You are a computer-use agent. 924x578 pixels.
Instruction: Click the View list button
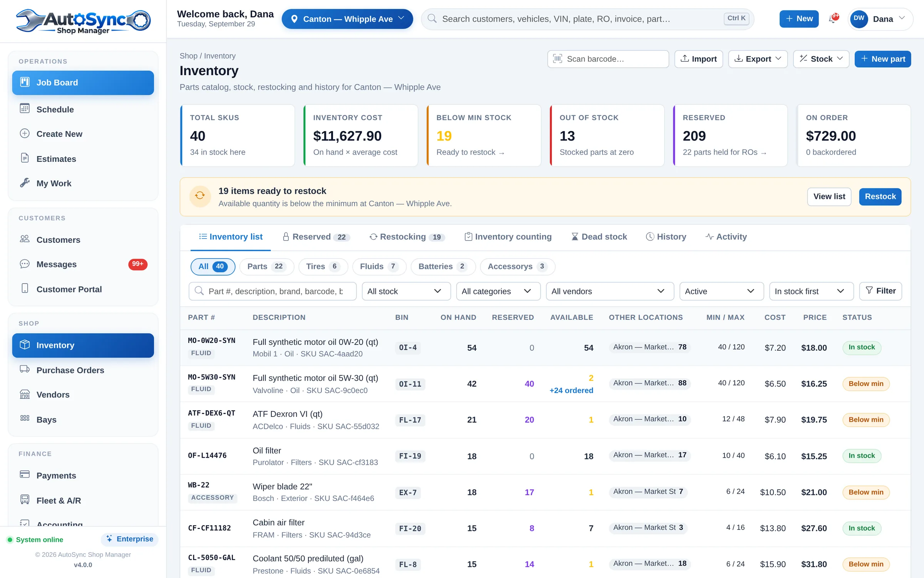pyautogui.click(x=829, y=197)
